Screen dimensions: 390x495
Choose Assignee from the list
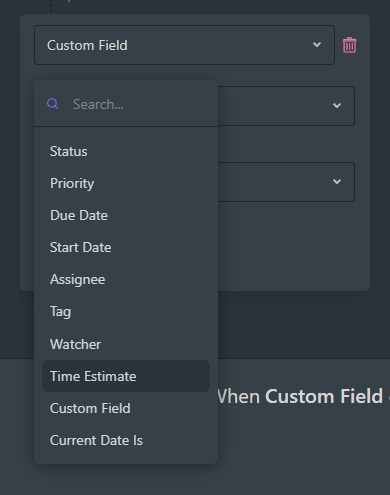[x=126, y=279]
